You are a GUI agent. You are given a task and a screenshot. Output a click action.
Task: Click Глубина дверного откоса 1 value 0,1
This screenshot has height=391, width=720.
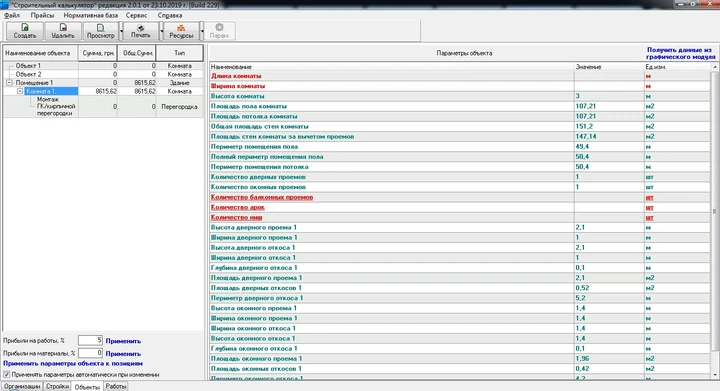click(609, 268)
